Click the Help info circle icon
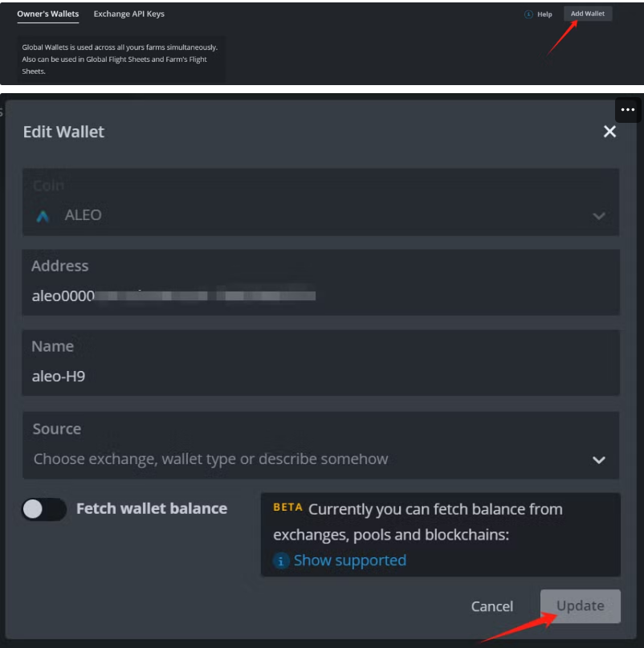Viewport: 644px width, 648px height. click(x=528, y=14)
